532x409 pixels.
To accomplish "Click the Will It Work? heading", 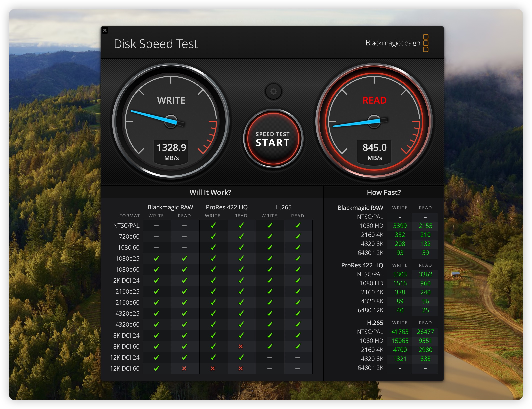I will coord(210,192).
